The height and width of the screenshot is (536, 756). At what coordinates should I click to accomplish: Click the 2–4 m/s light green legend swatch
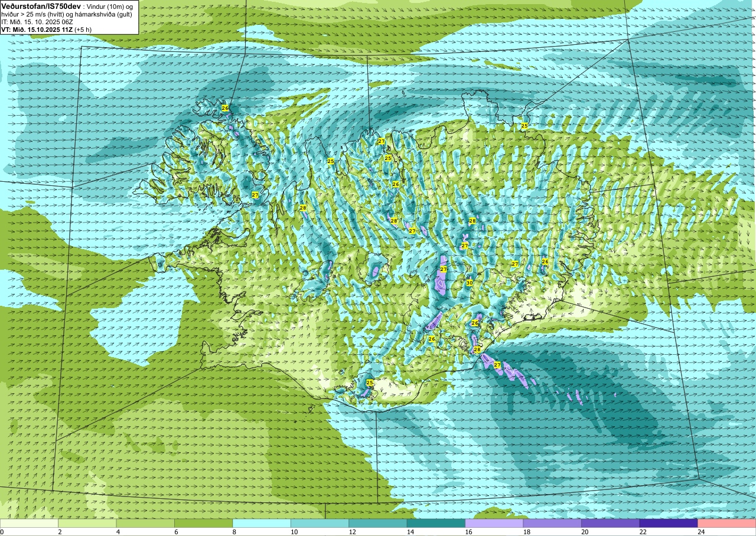(87, 524)
